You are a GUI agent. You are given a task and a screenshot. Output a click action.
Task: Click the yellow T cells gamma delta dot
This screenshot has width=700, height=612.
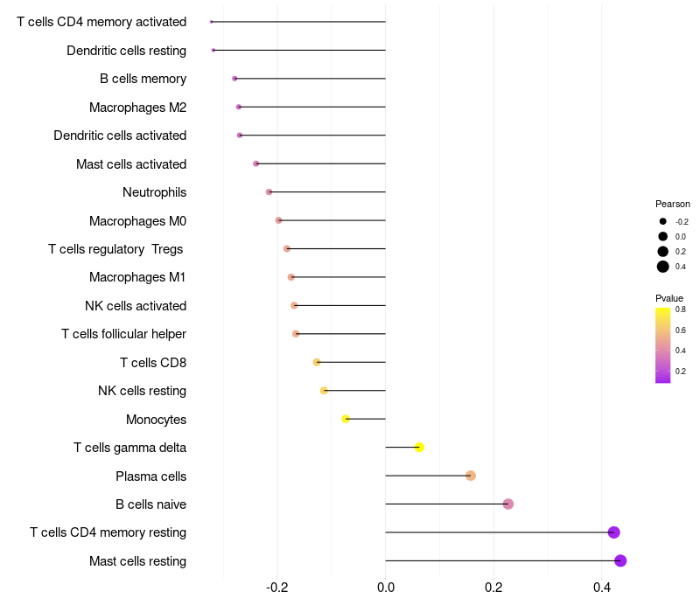[419, 447]
